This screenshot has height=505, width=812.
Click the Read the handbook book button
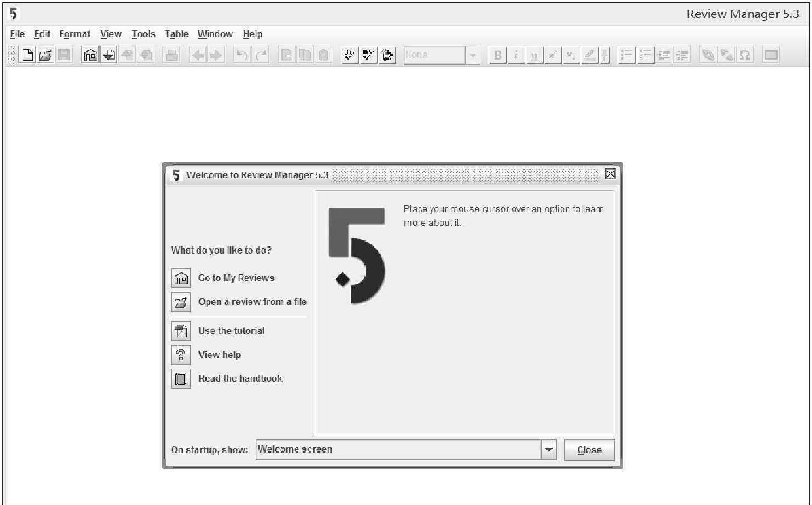pyautogui.click(x=181, y=378)
